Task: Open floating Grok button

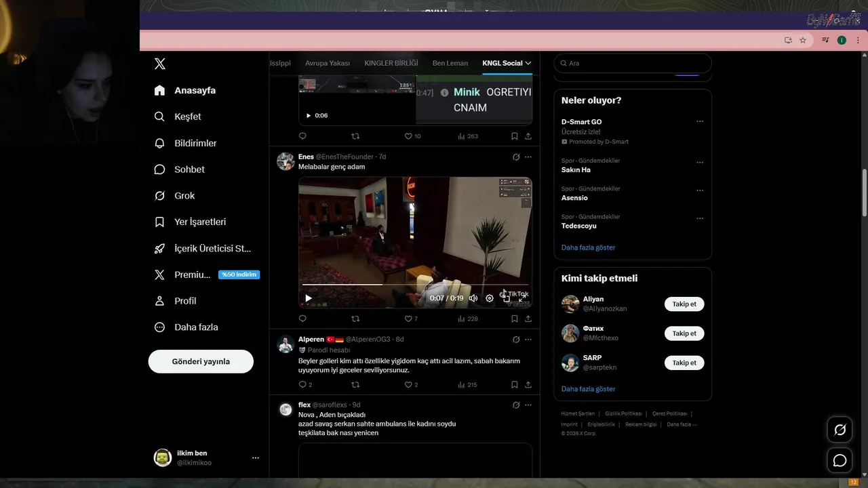Action: [x=840, y=430]
